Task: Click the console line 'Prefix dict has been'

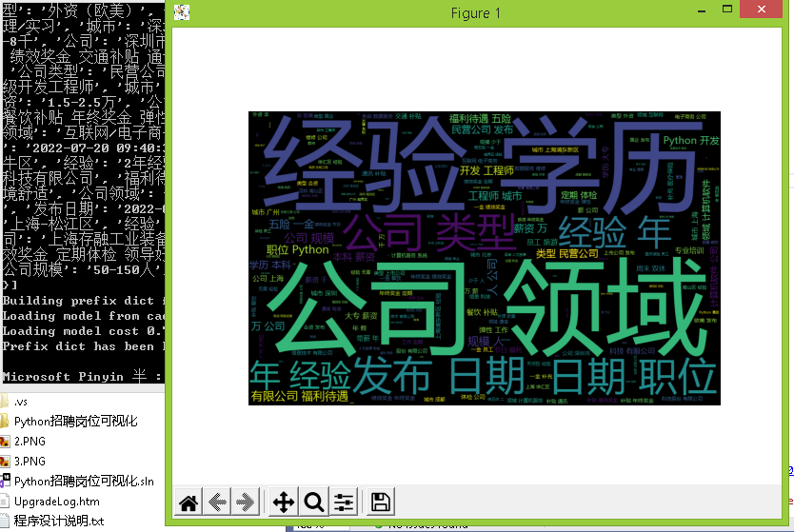Action: pyautogui.click(x=83, y=346)
